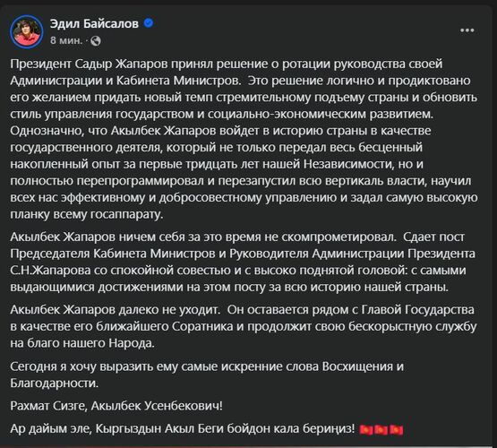Click the globe public audience icon
The height and width of the screenshot is (448, 497).
pyautogui.click(x=96, y=41)
